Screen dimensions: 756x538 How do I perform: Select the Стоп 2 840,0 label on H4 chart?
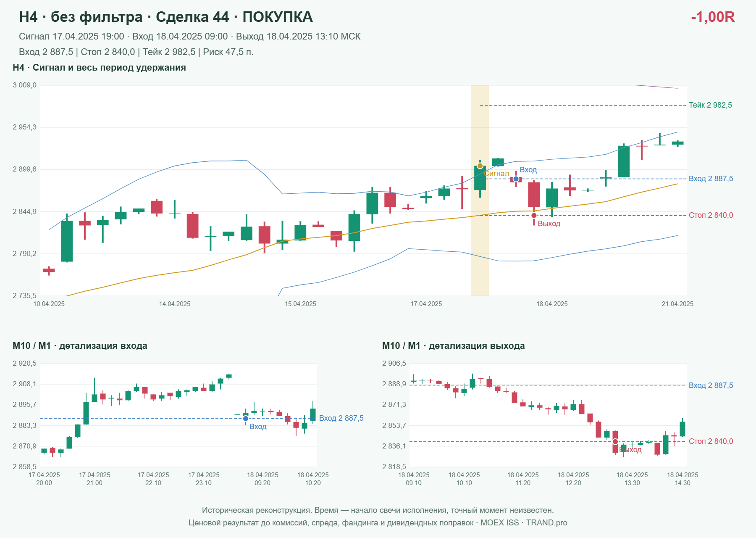click(x=711, y=215)
